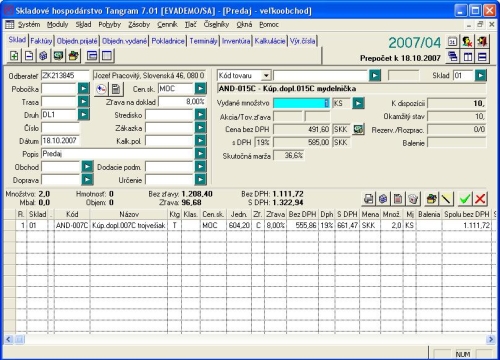Click the Spolu bez DPH column header
The height and width of the screenshot is (360, 500).
(467, 214)
